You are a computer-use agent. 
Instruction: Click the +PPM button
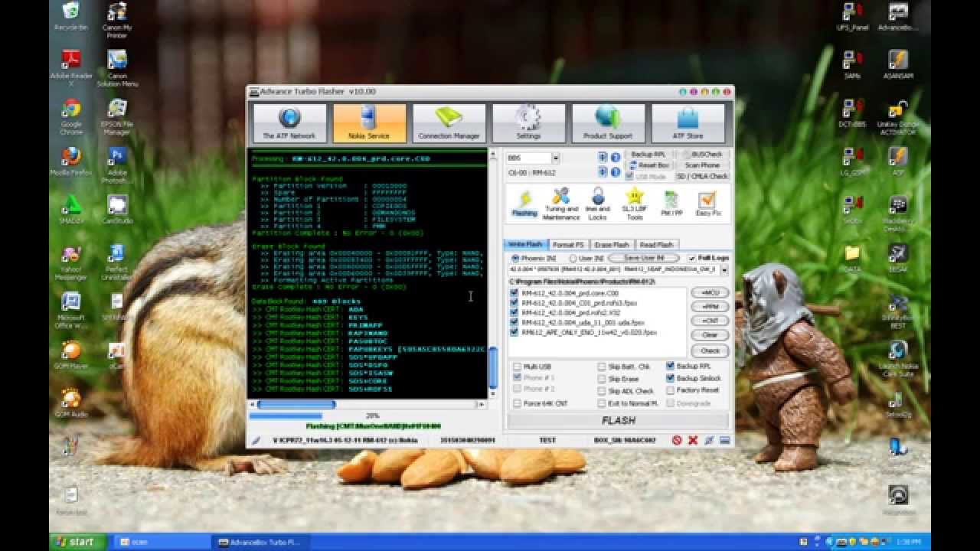(x=710, y=307)
